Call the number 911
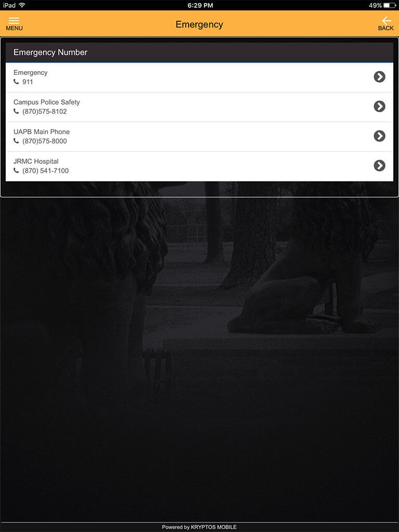The image size is (399, 532). (28, 82)
